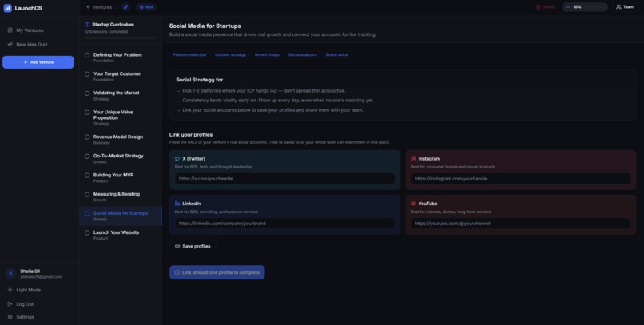Open Revenue Model Design lesson
This screenshot has height=325, width=644.
tap(121, 140)
